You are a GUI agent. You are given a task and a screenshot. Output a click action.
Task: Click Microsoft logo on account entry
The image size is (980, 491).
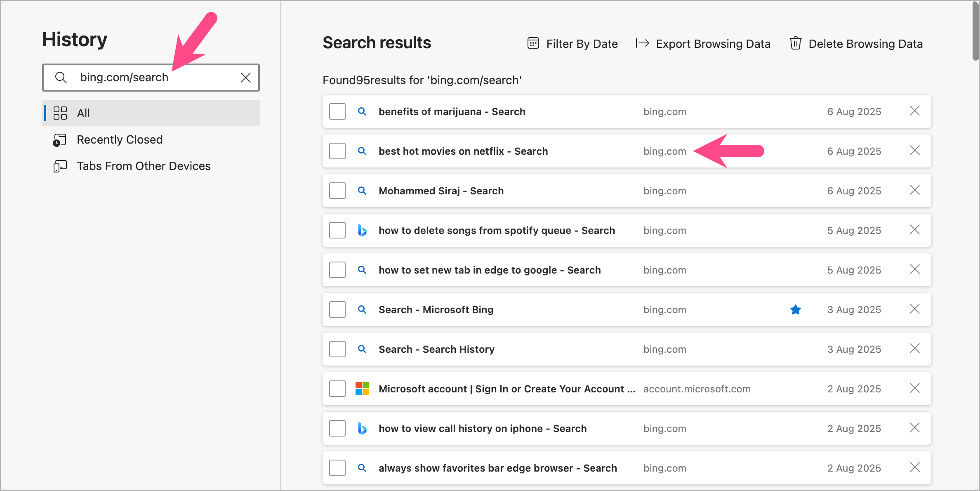click(362, 389)
